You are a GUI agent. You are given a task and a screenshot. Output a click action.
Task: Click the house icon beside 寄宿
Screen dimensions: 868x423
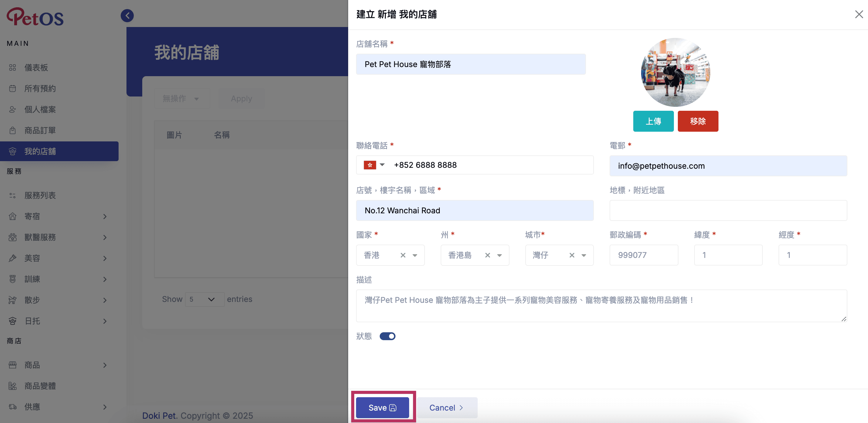12,216
